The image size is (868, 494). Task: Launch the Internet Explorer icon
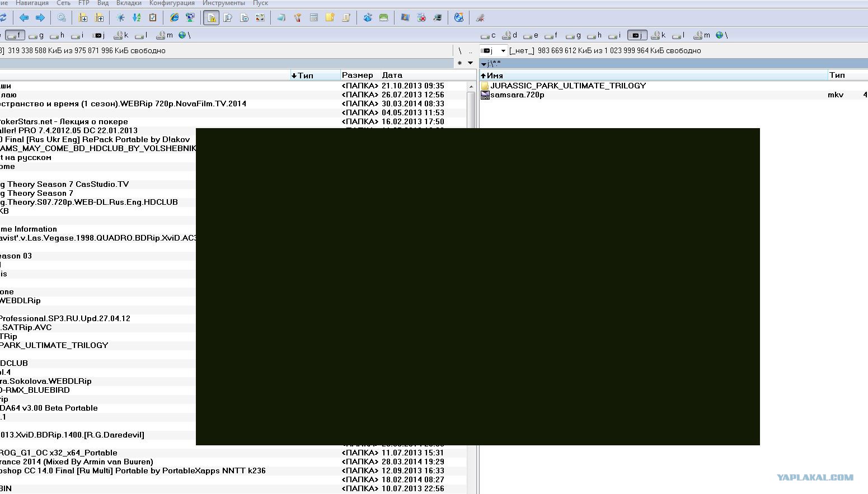(x=175, y=18)
